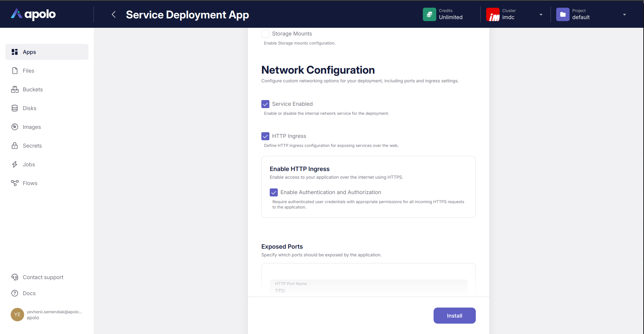Viewport: 644px width, 334px height.
Task: Click the Disks database icon
Action: (x=15, y=108)
